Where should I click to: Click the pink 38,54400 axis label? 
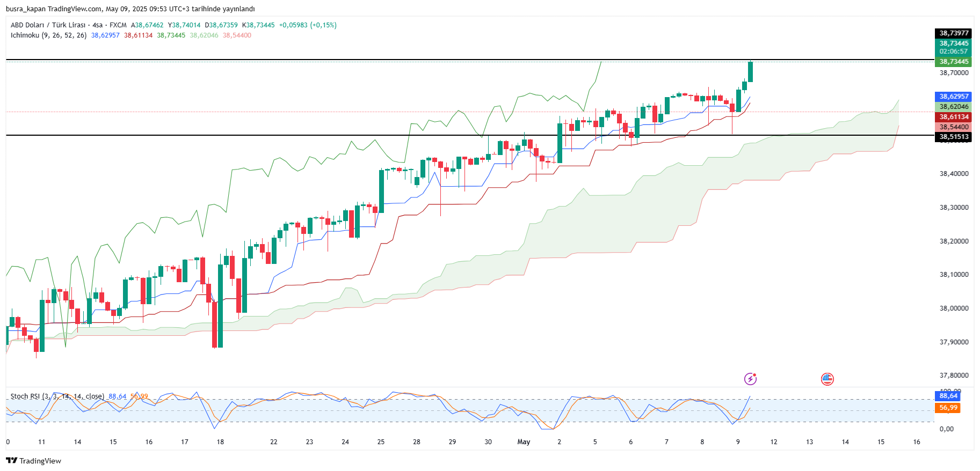tap(954, 127)
